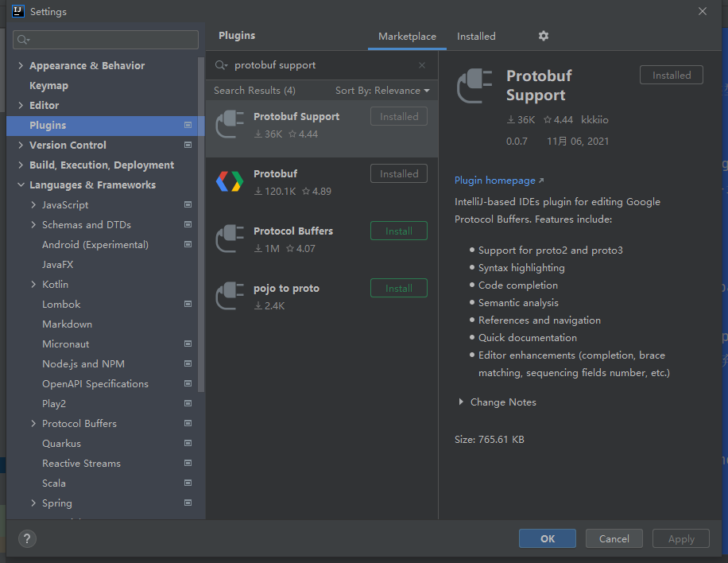This screenshot has height=563, width=728.
Task: Click the project-level icon beside Reactive Streams
Action: tap(188, 463)
